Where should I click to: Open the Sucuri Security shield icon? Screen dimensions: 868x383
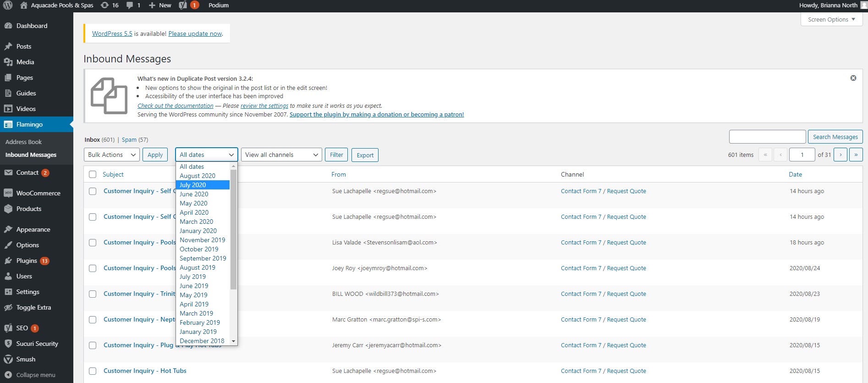pyautogui.click(x=8, y=344)
